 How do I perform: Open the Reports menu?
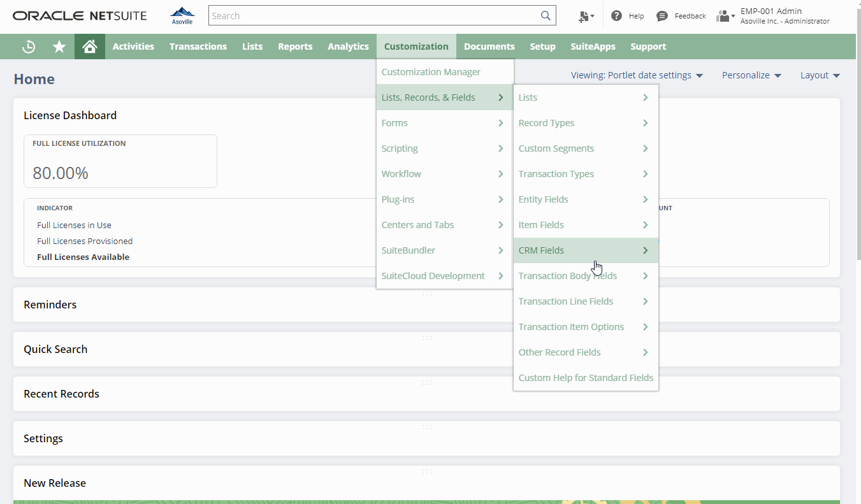(295, 47)
